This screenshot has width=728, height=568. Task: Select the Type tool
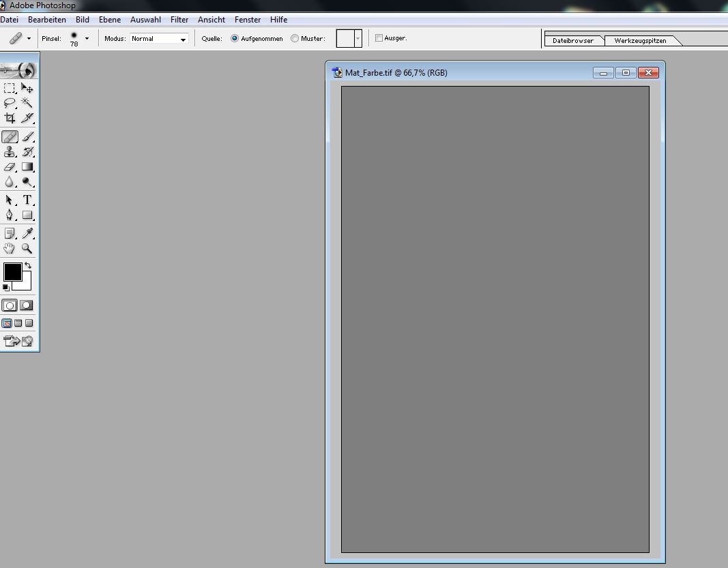pyautogui.click(x=27, y=200)
